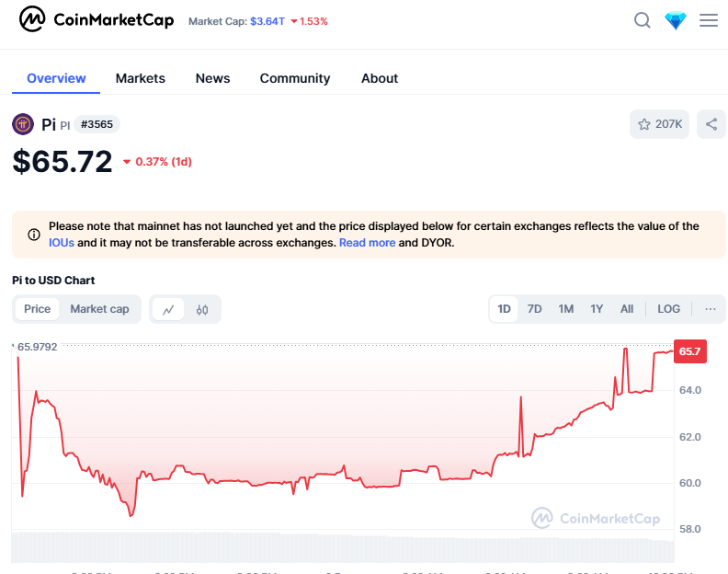Image resolution: width=728 pixels, height=574 pixels.
Task: Open the About tab
Action: tap(380, 78)
